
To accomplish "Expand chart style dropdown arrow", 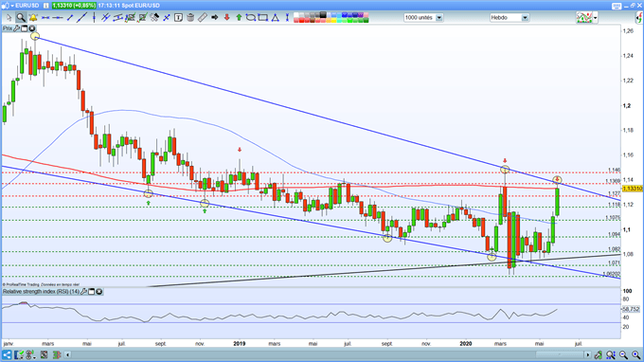I will tap(596, 18).
